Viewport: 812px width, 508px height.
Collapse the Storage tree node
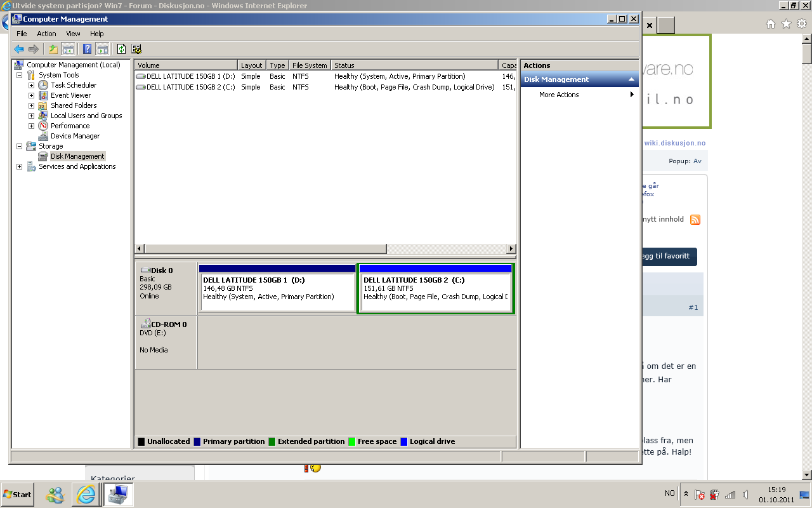[19, 146]
